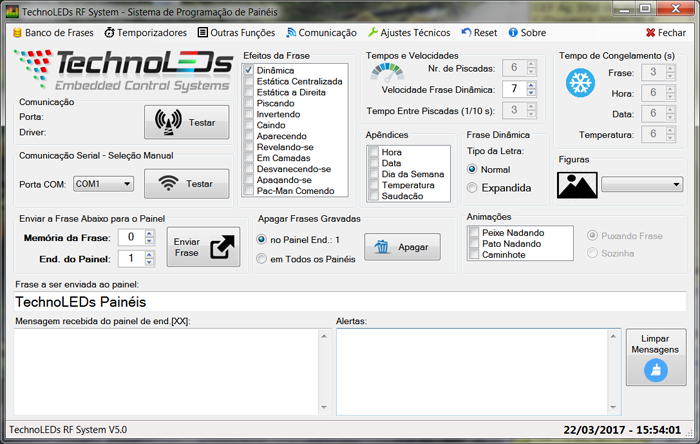Screen dimensions: 700x444
Task: Check the Hora appendix box
Action: point(374,152)
